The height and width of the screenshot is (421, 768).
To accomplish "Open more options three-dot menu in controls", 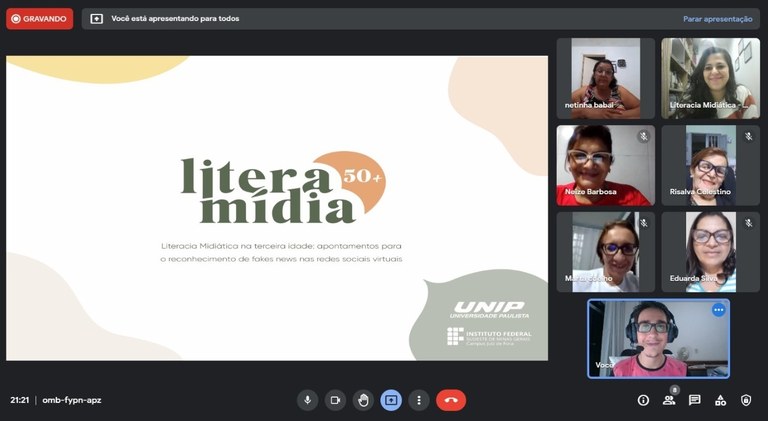I will pos(419,400).
